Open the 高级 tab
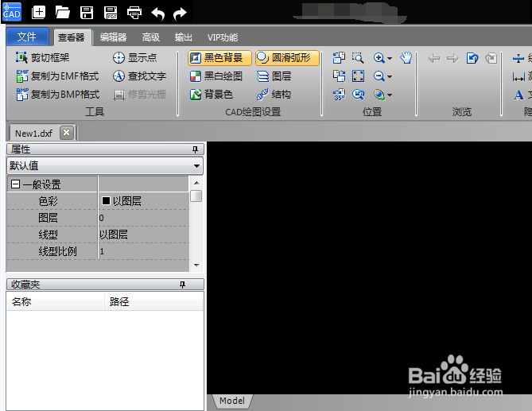532x411 pixels. [151, 37]
